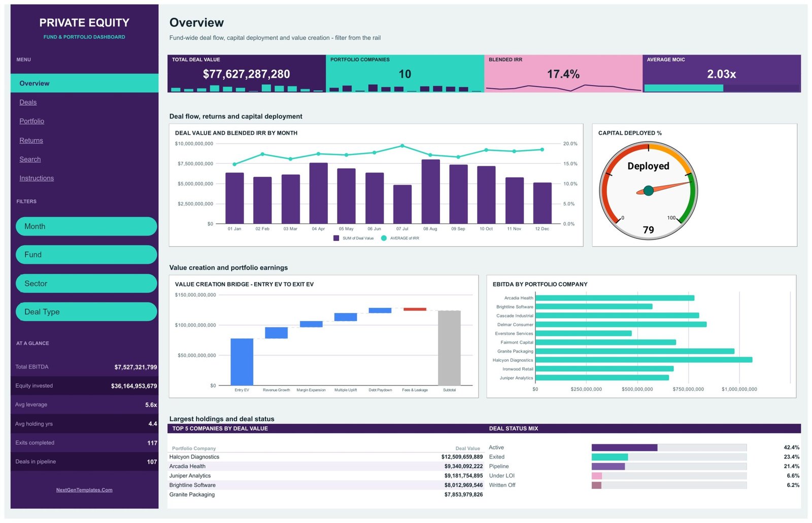Click the Average MOIC progress bar
Viewport: 812px width, 523px height.
[x=722, y=88]
